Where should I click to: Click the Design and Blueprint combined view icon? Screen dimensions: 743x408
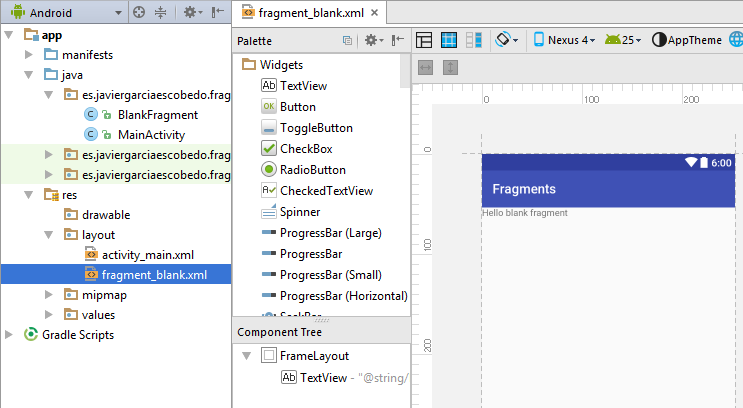(x=474, y=40)
